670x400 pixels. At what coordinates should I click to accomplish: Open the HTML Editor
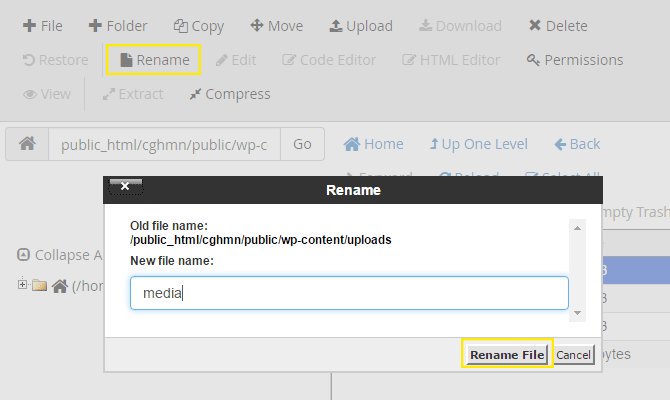(451, 60)
